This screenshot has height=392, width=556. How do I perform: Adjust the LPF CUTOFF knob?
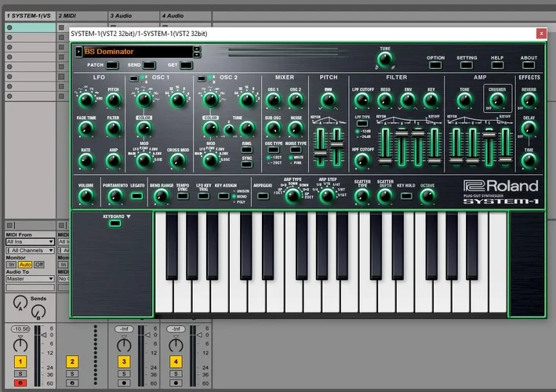[x=362, y=100]
